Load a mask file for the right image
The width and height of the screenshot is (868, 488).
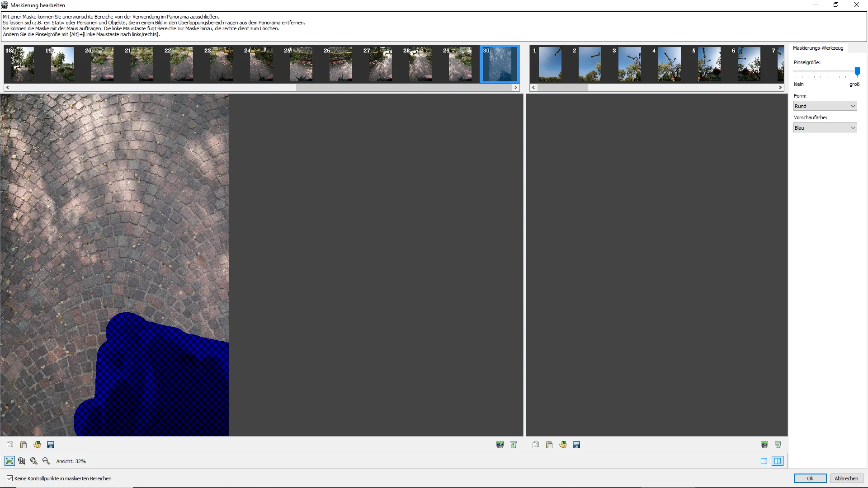pyautogui.click(x=563, y=445)
